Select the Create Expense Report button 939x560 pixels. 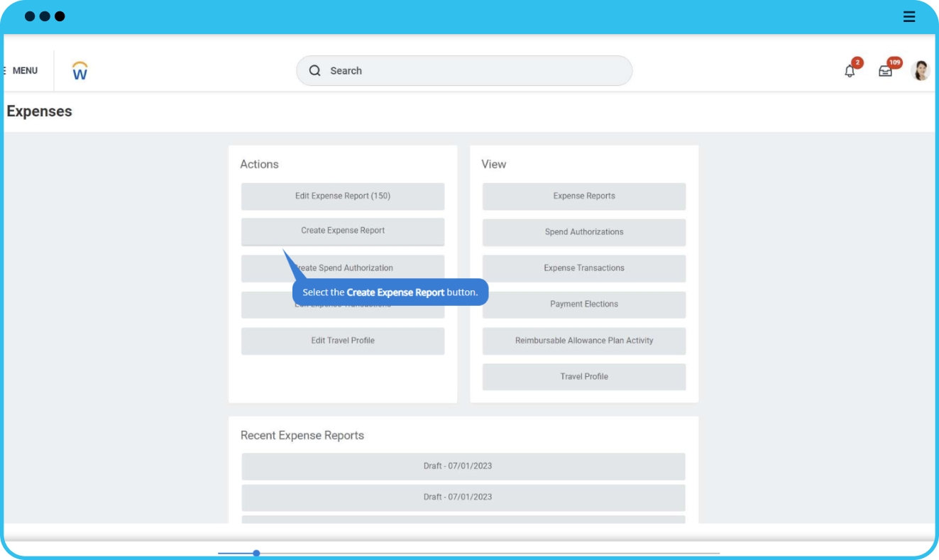tap(343, 231)
